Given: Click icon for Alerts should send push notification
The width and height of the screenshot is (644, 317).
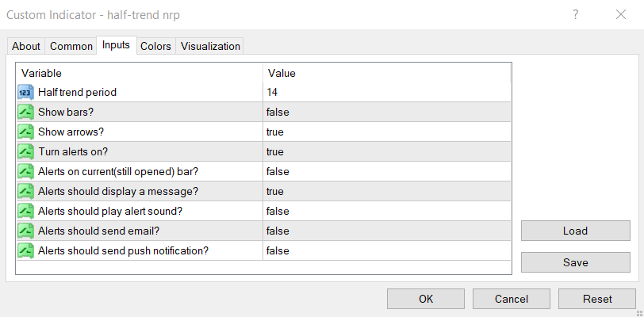Looking at the screenshot, I should tap(25, 251).
